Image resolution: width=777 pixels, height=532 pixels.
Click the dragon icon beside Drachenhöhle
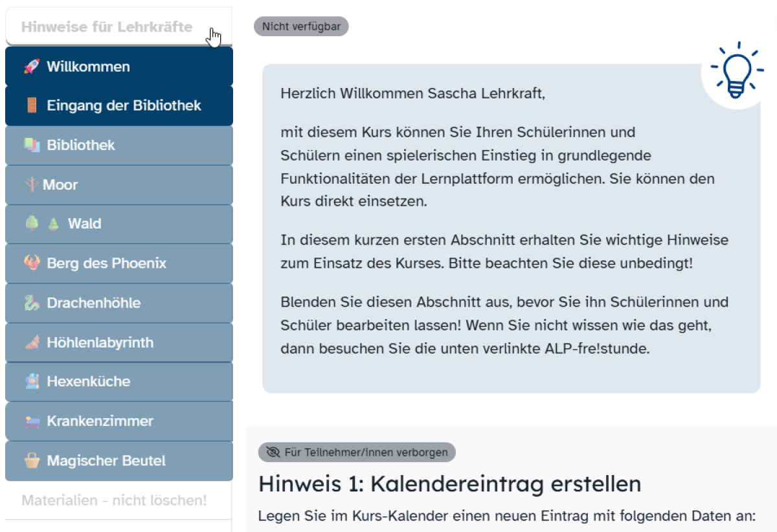click(x=31, y=303)
